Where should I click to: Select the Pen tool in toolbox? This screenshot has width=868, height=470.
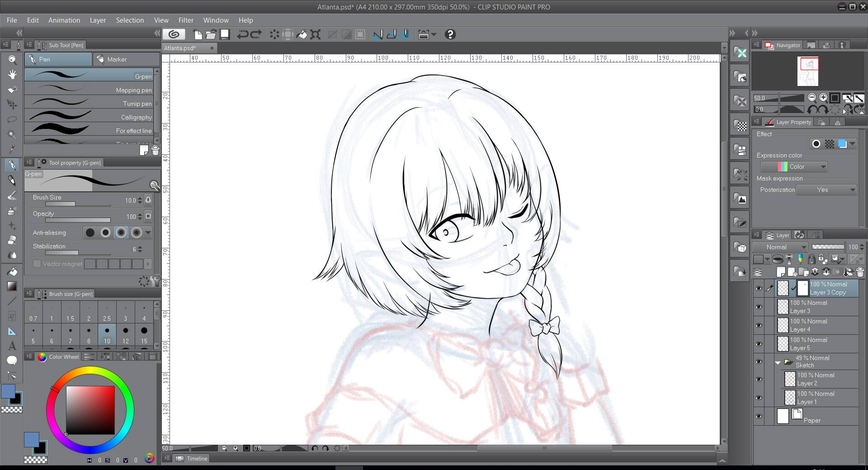click(12, 165)
